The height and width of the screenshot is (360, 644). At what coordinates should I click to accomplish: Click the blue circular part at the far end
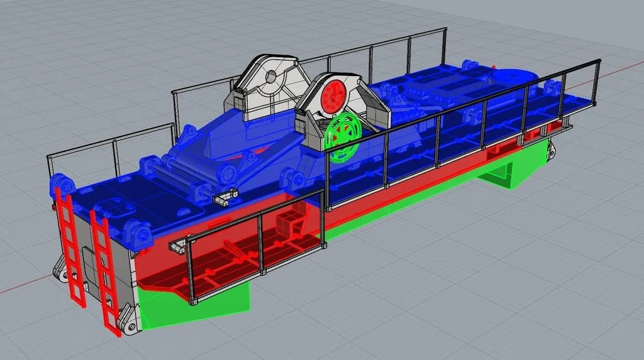(516, 77)
